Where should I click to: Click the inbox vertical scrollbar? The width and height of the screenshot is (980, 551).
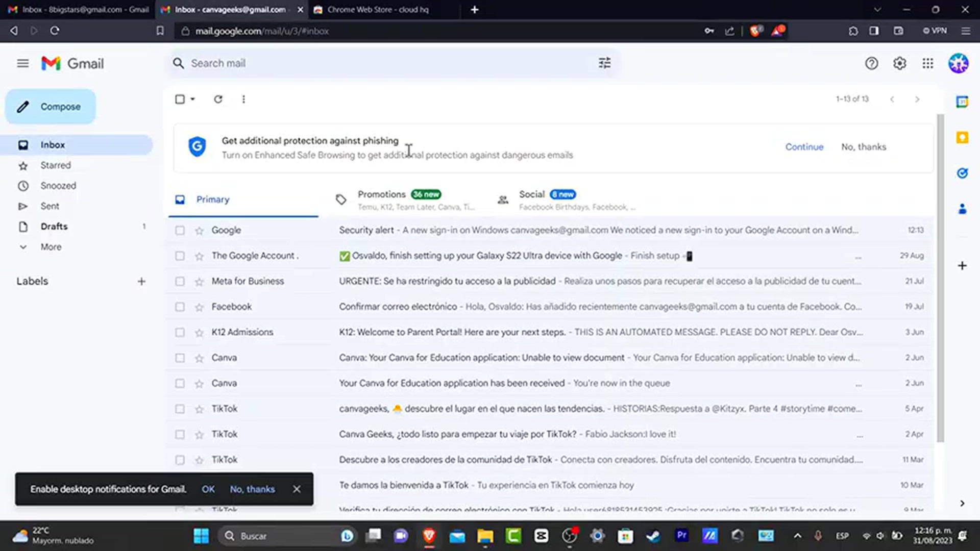(x=940, y=278)
